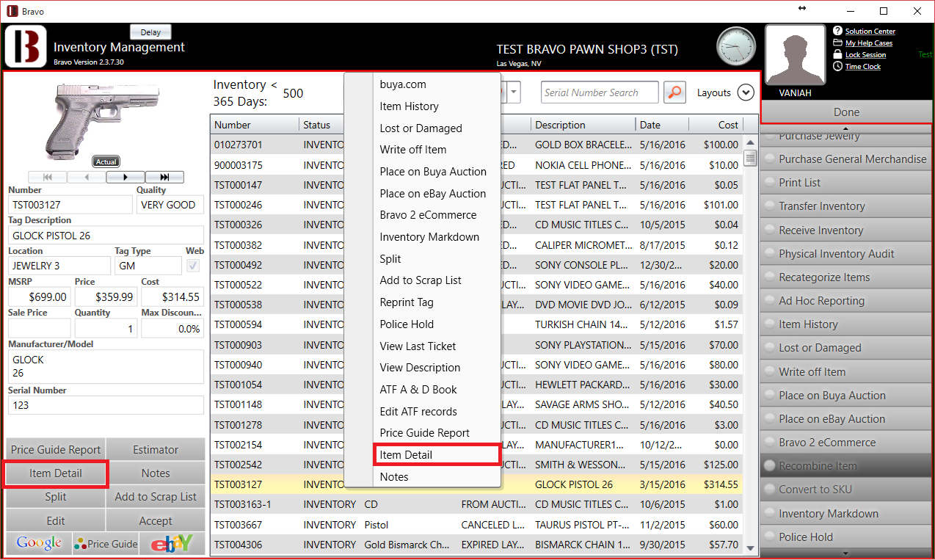The width and height of the screenshot is (935, 560).
Task: Go to next item image
Action: pyautogui.click(x=125, y=177)
